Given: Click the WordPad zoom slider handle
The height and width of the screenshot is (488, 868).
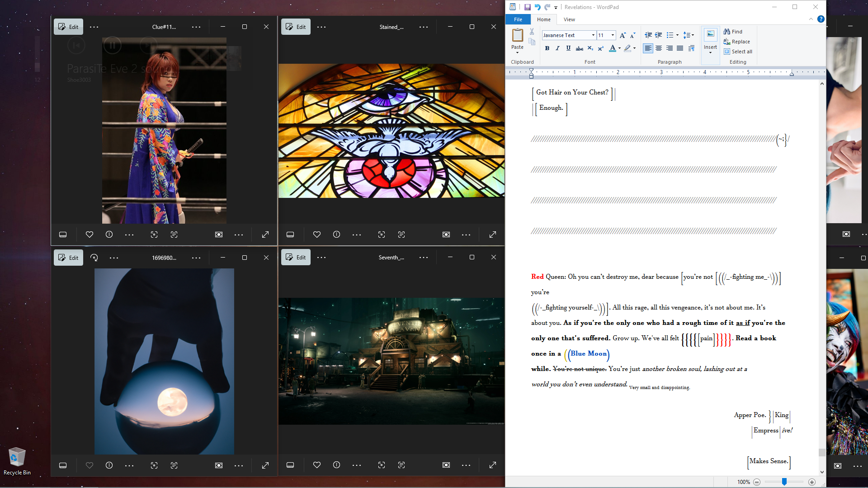Looking at the screenshot, I should coord(784,482).
